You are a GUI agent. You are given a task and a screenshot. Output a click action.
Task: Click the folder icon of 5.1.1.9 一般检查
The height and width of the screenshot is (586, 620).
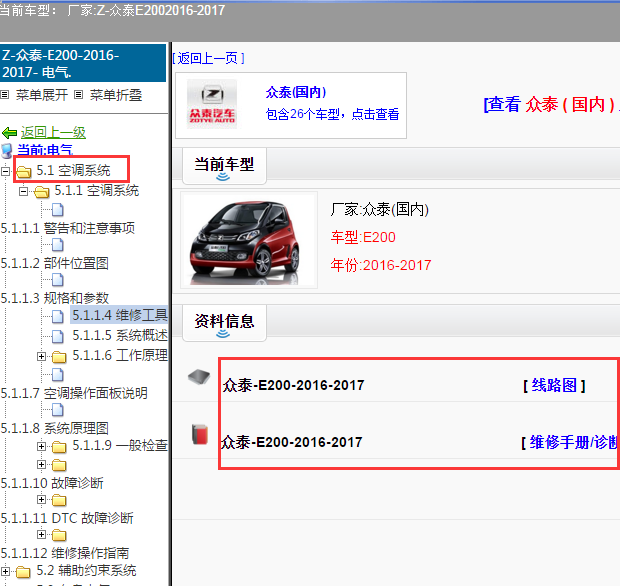pyautogui.click(x=59, y=447)
